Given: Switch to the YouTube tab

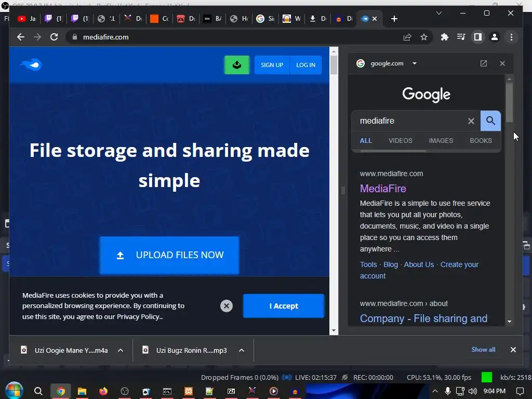Looking at the screenshot, I should pyautogui.click(x=26, y=19).
